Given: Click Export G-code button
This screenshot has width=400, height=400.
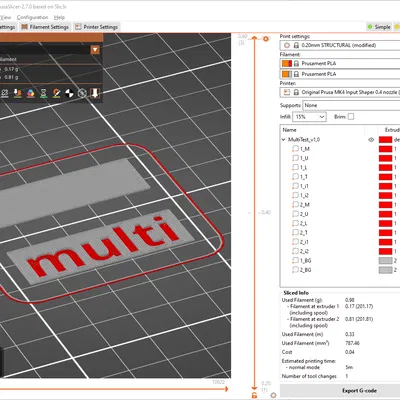Looking at the screenshot, I should coord(359,390).
